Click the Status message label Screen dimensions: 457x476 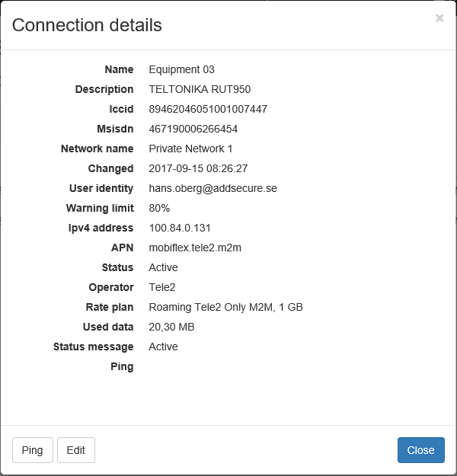[93, 347]
